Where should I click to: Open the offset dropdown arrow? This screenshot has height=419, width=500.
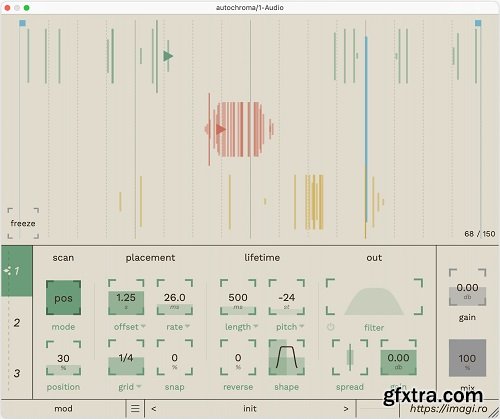[143, 326]
